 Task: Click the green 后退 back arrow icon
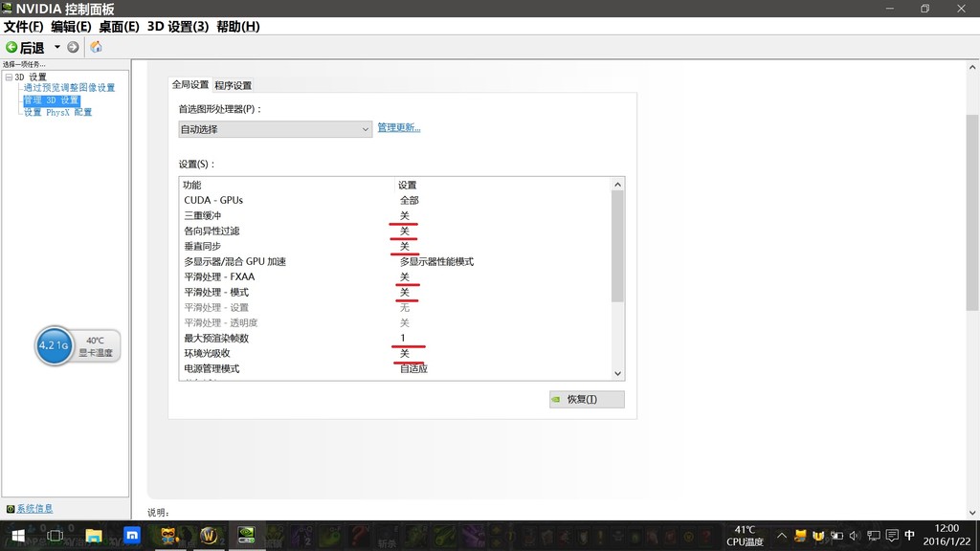point(11,47)
